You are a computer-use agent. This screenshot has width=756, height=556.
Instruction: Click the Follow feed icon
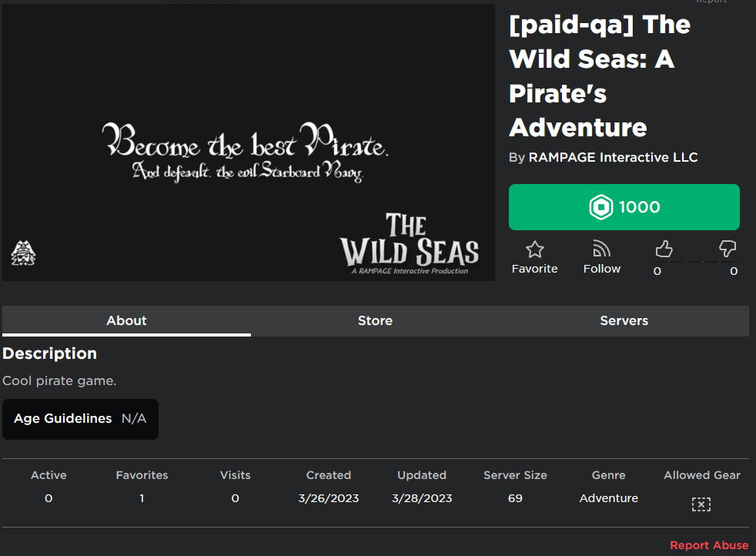pyautogui.click(x=602, y=249)
